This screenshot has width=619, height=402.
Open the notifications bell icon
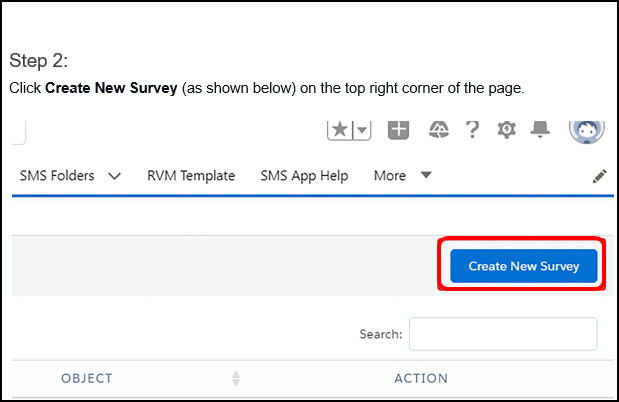[x=541, y=130]
